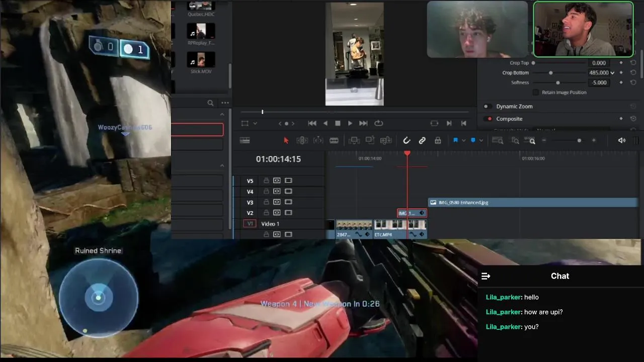644x362 pixels.
Task: Jump to first frame in viewer
Action: click(312, 123)
